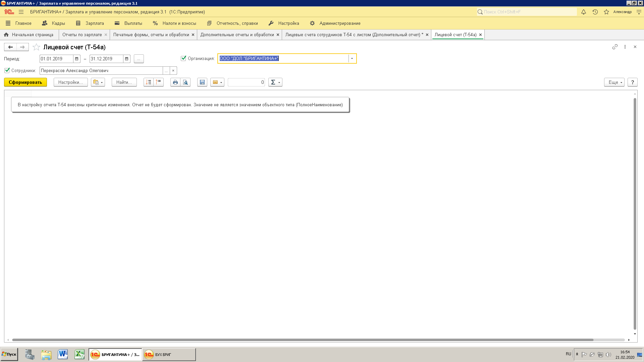Open the Выплаты menu section
This screenshot has width=644, height=362.
[128, 23]
